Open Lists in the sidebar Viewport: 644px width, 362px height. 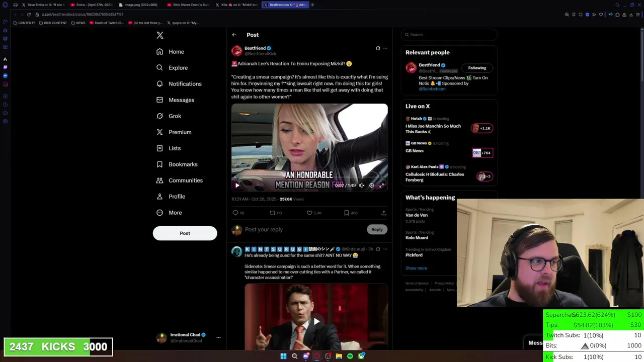click(x=168, y=148)
